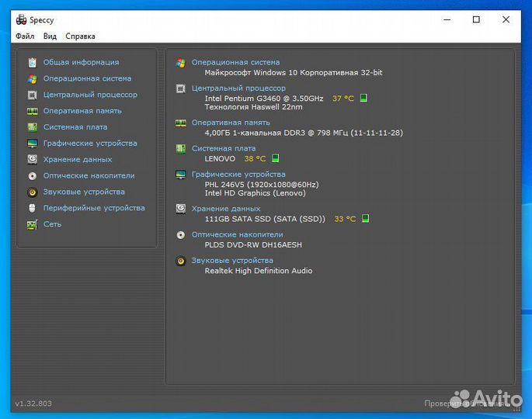
Task: Open the Файл menu
Action: coord(25,36)
